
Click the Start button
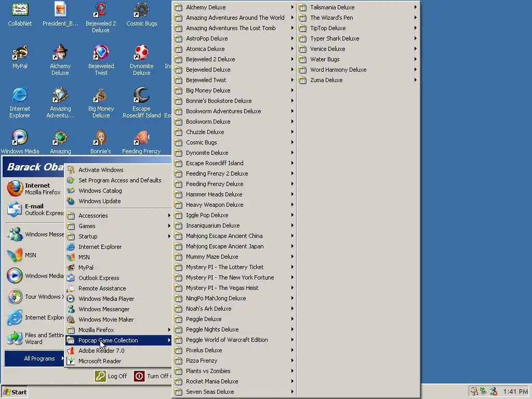pos(14,392)
